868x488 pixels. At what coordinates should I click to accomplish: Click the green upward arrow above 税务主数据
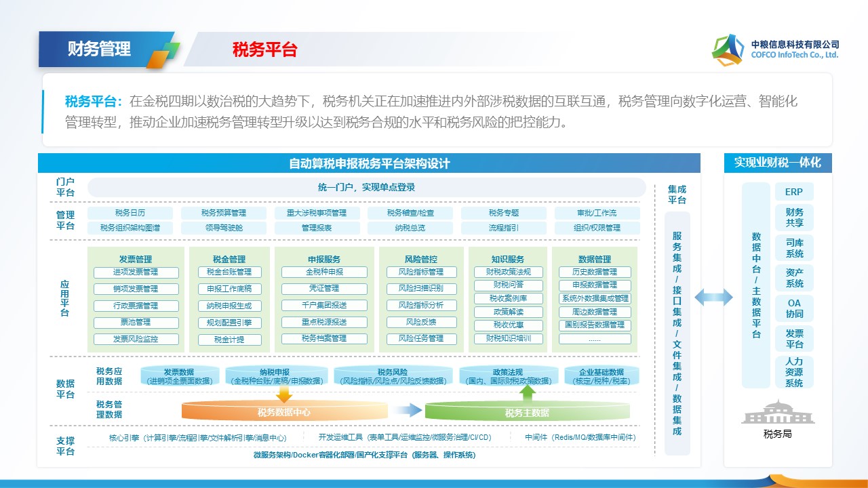coord(528,394)
